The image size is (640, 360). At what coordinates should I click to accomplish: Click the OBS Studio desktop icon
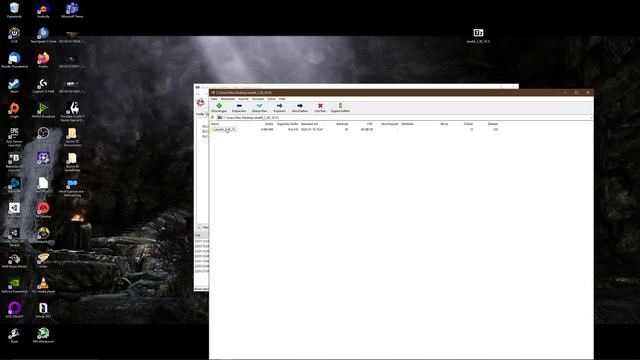click(x=43, y=133)
